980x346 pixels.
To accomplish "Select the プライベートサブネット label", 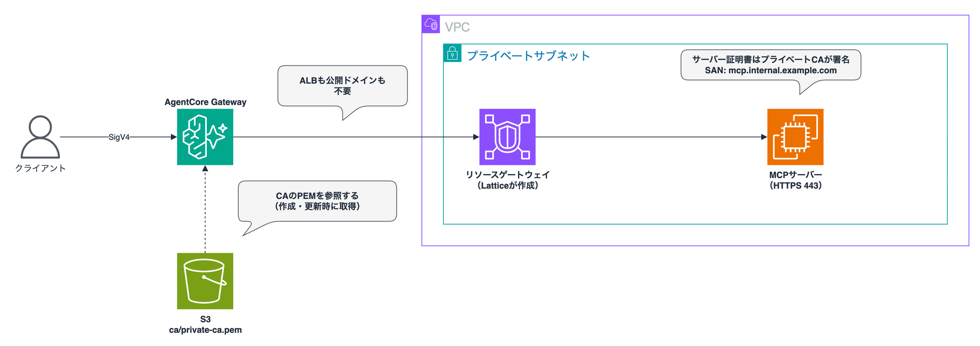I will pyautogui.click(x=528, y=56).
